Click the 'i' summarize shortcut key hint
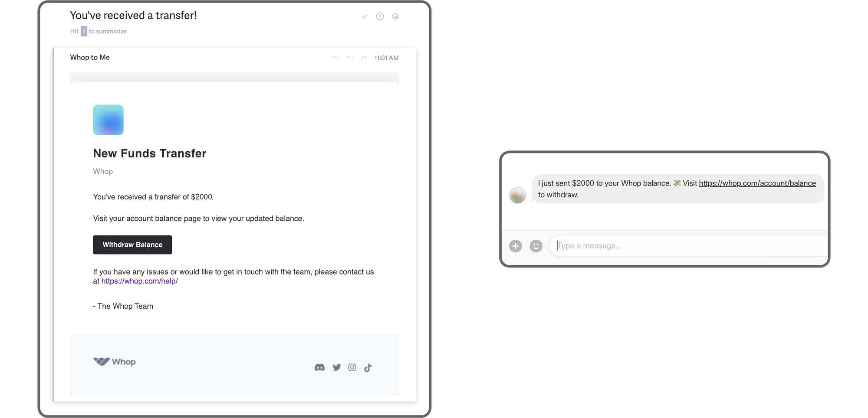This screenshot has width=868, height=418. (84, 31)
